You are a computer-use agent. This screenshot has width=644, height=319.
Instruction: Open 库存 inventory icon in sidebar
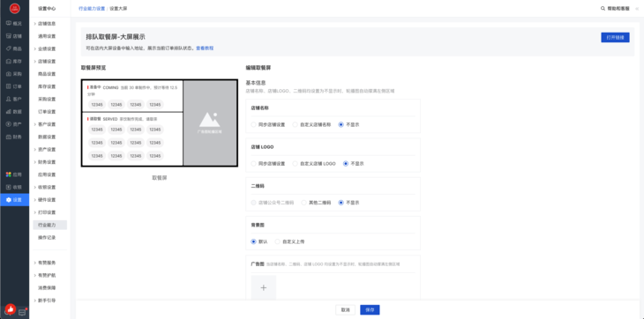coord(9,61)
